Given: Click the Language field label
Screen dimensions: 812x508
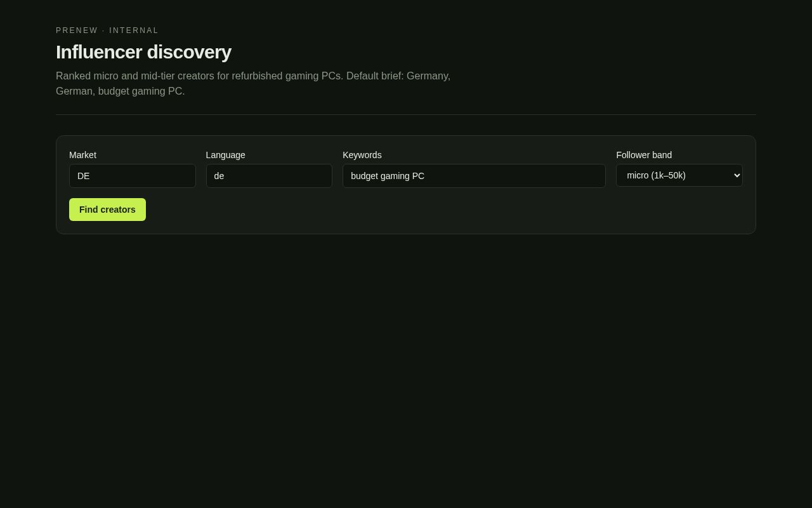Looking at the screenshot, I should [226, 155].
